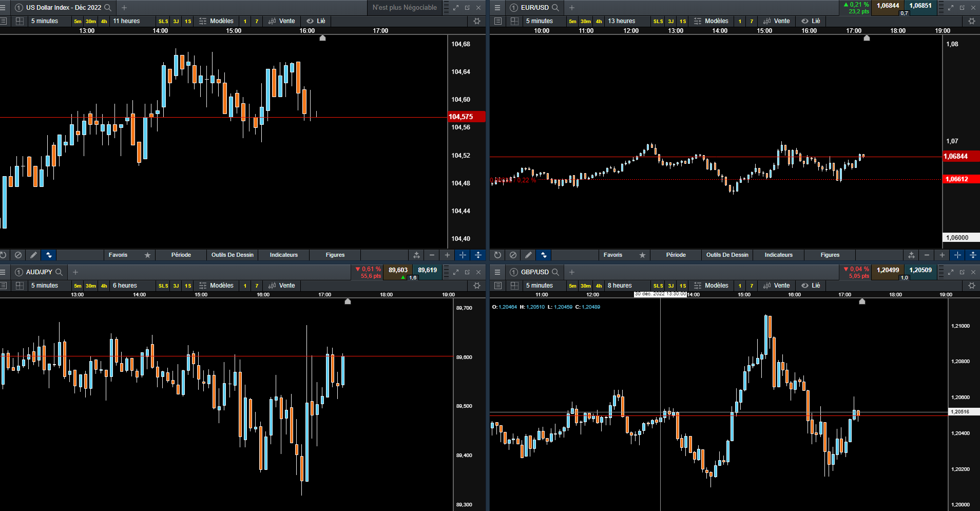This screenshot has width=980, height=511.
Task: Open Outils De Dessin under EUR/USD chart
Action: 727,255
